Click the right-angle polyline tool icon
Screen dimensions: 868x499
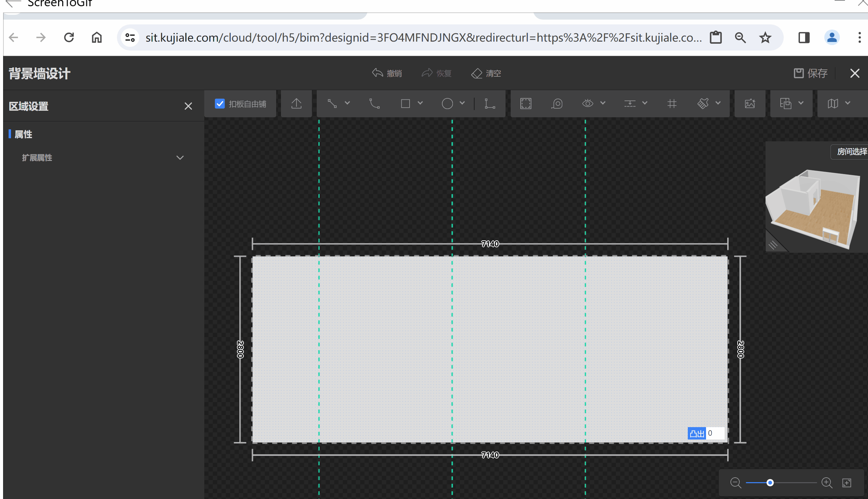point(490,104)
